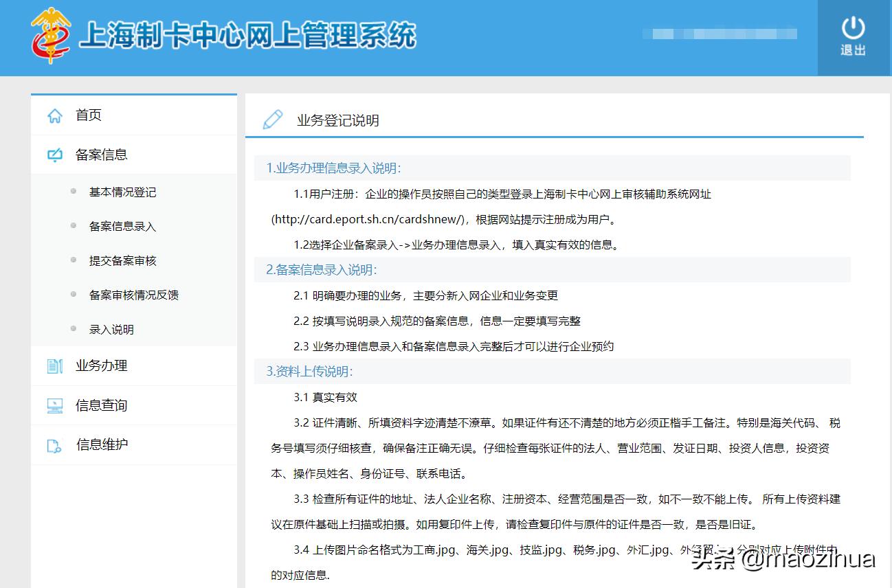892x588 pixels.
Task: Click the 3.资料上传说明 section header
Action: click(553, 372)
